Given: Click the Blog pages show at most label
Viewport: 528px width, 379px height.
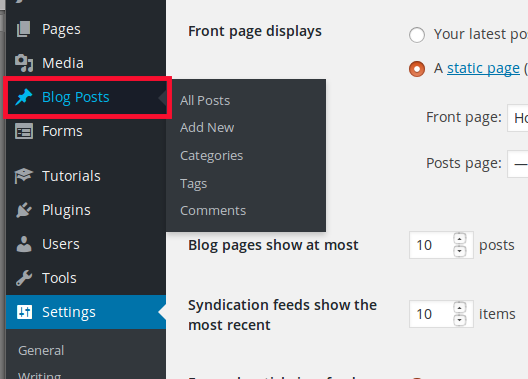Looking at the screenshot, I should 273,245.
